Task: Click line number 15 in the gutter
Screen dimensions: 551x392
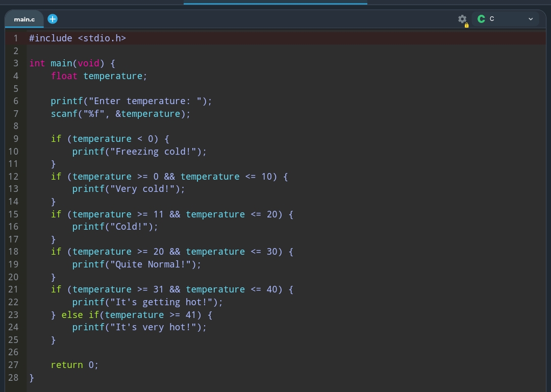Action: coord(13,214)
